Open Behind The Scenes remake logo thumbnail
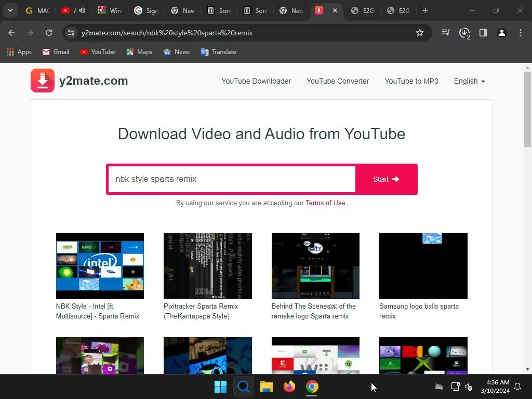532x399 pixels. pyautogui.click(x=315, y=265)
